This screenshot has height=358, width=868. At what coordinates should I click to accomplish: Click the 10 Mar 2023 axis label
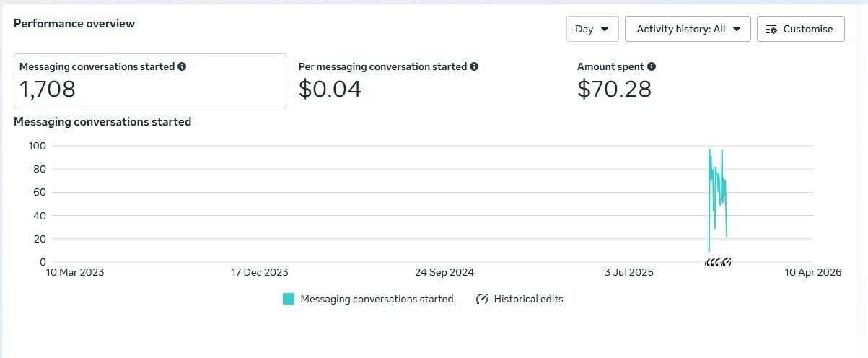coord(75,273)
